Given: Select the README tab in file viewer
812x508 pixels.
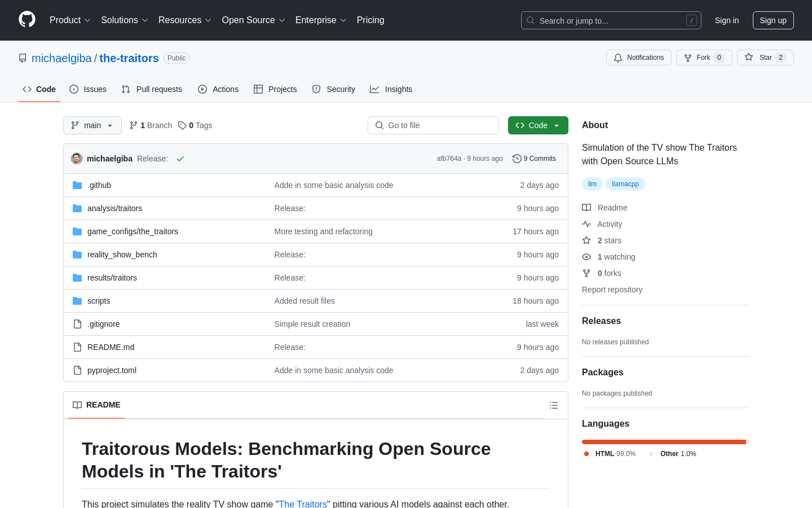Looking at the screenshot, I should [x=96, y=405].
